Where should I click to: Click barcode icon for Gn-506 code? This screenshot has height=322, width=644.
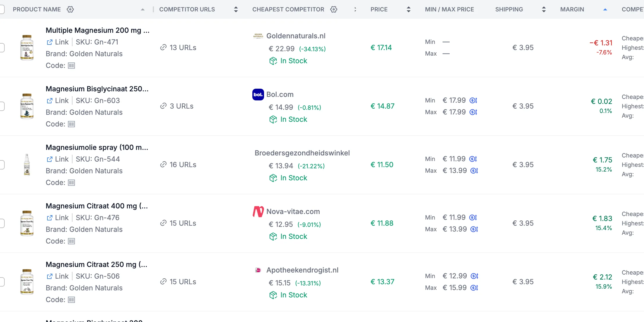(x=71, y=300)
